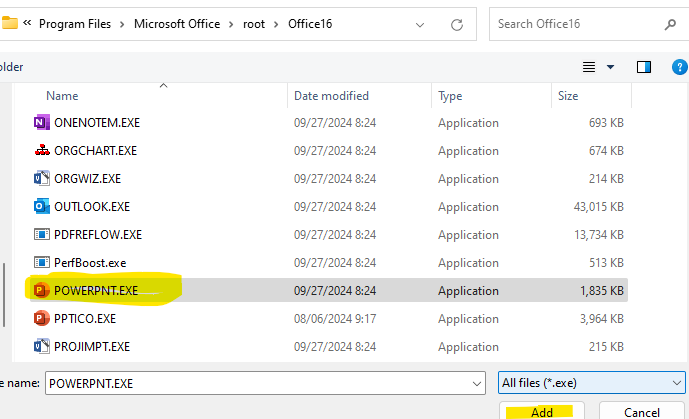This screenshot has height=419, width=689.
Task: Click the 693 KB size value
Action: [606, 123]
